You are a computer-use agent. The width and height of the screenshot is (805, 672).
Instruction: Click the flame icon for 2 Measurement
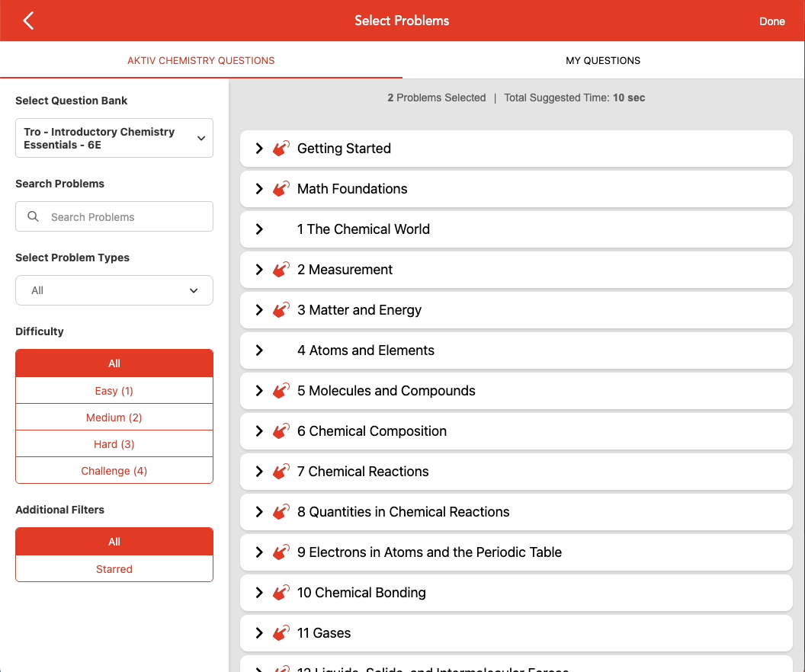[281, 269]
